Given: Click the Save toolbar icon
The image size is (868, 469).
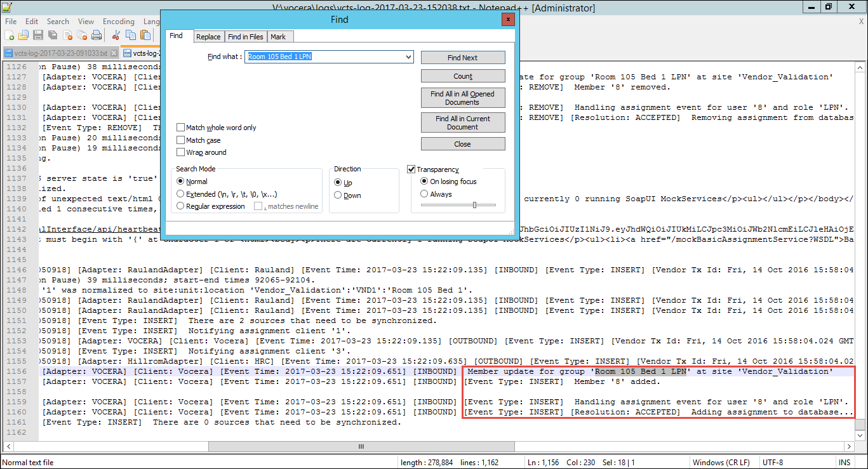Looking at the screenshot, I should click(38, 35).
